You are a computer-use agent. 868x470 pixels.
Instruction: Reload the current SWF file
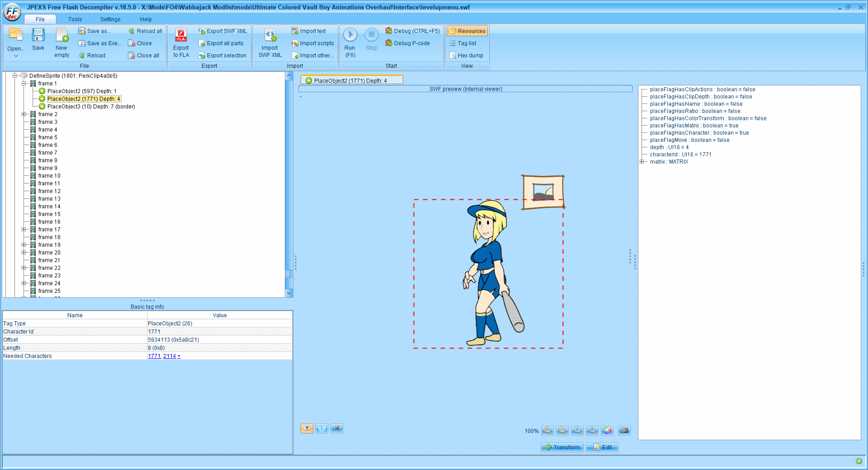click(x=92, y=56)
